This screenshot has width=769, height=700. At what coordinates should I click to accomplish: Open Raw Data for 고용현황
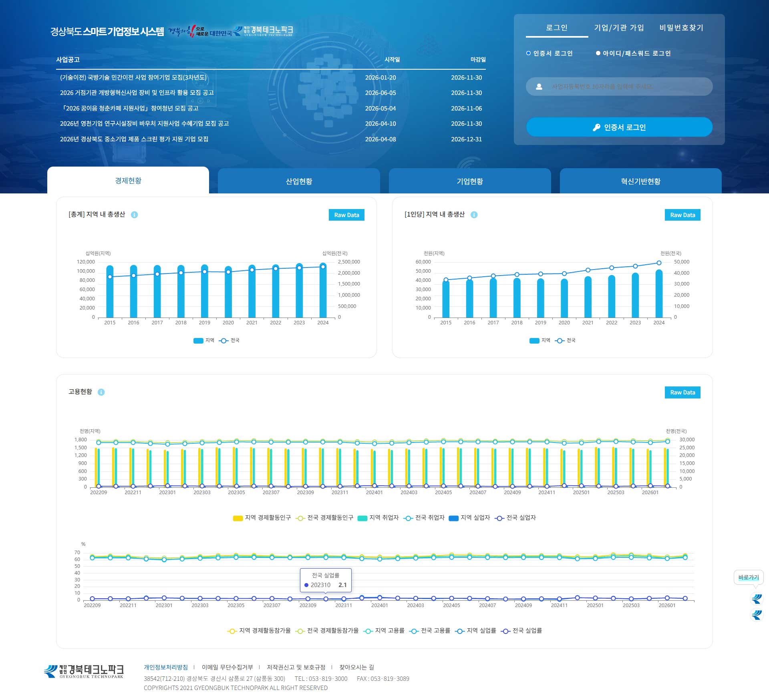pos(682,392)
